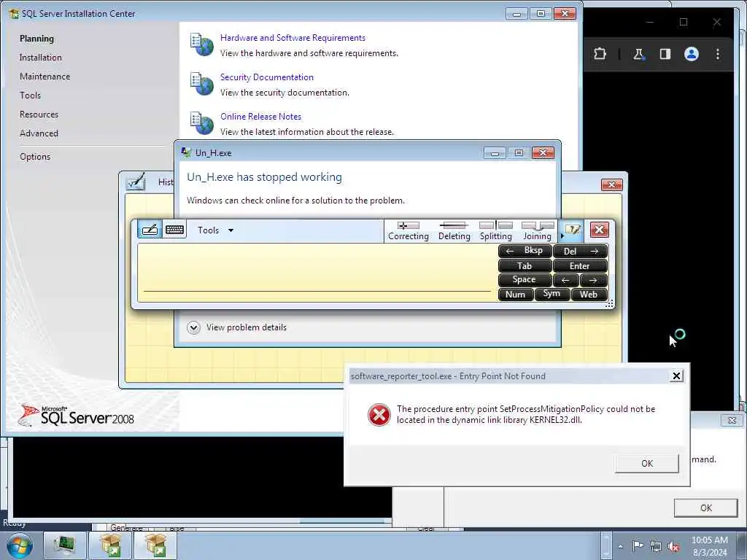This screenshot has width=747, height=560.
Task: Click the Security Documentation globe icon
Action: pos(202,83)
